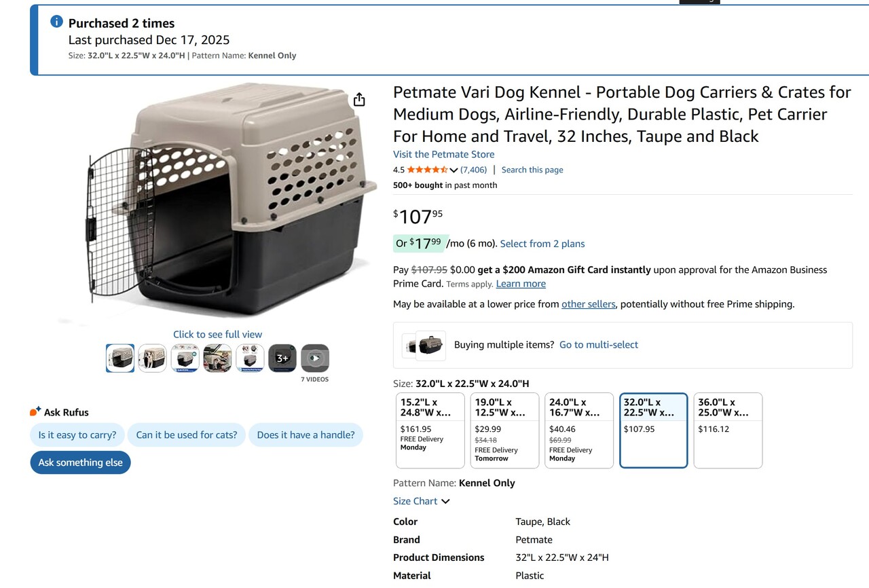
Task: Open the other sellers link
Action: (x=588, y=304)
